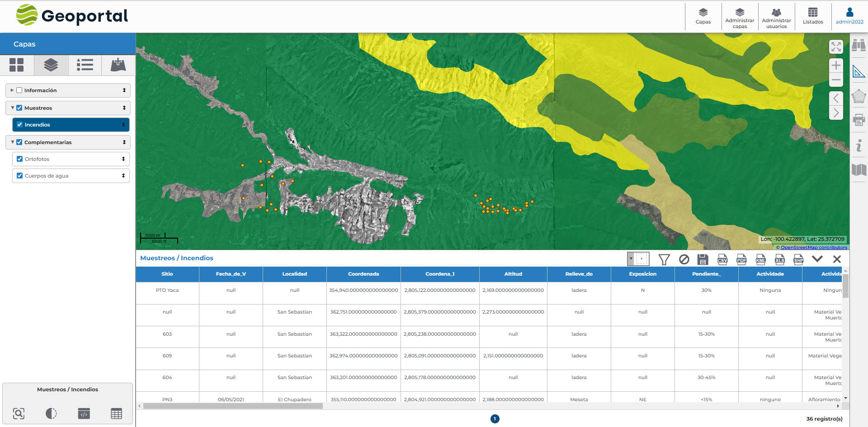Collapse the Muestreos layer group
Image resolution: width=868 pixels, height=427 pixels.
[12, 108]
